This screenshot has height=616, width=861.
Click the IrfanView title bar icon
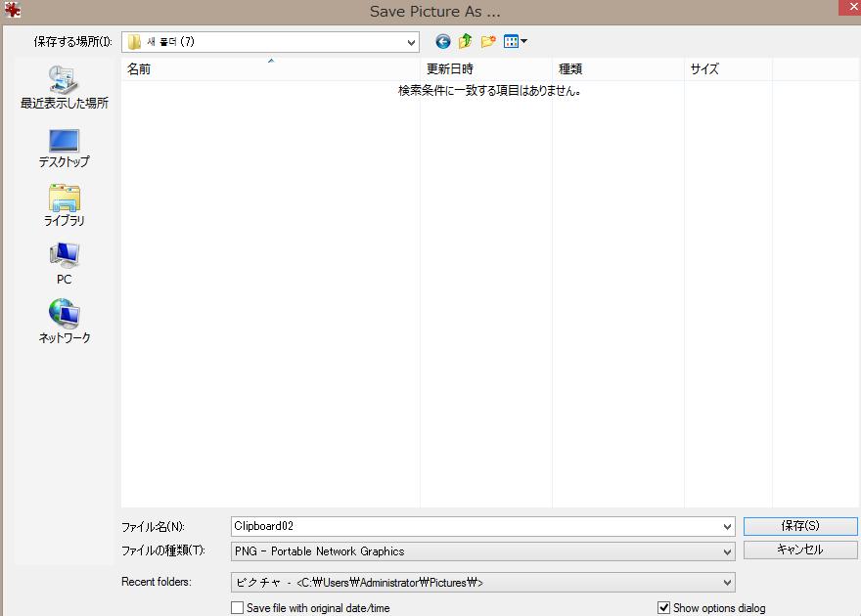(12, 11)
